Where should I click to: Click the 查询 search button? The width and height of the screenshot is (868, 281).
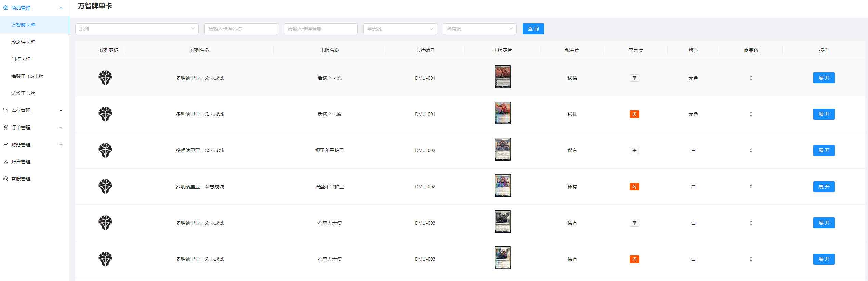point(533,29)
